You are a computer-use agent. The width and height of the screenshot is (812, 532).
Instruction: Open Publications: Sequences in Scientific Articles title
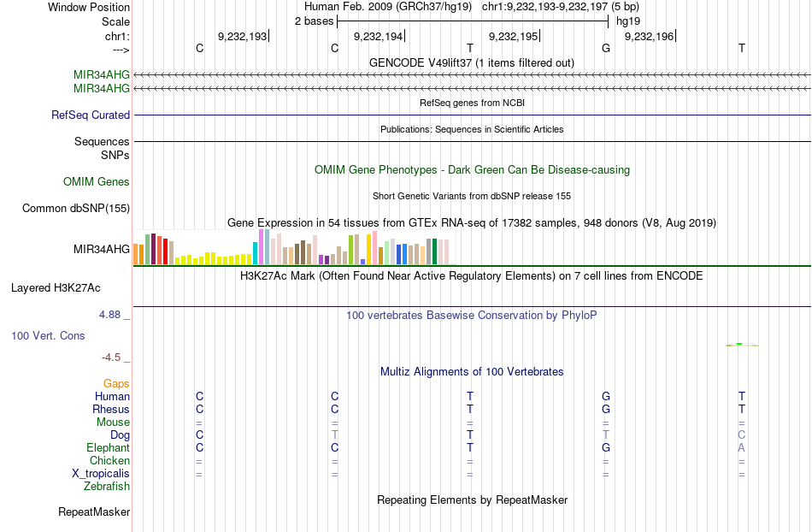tap(472, 129)
